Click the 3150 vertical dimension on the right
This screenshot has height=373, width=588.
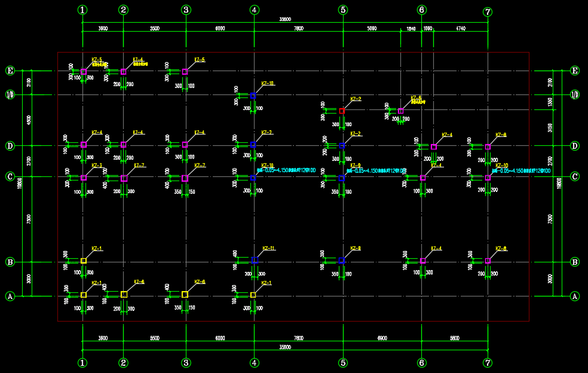(x=550, y=127)
